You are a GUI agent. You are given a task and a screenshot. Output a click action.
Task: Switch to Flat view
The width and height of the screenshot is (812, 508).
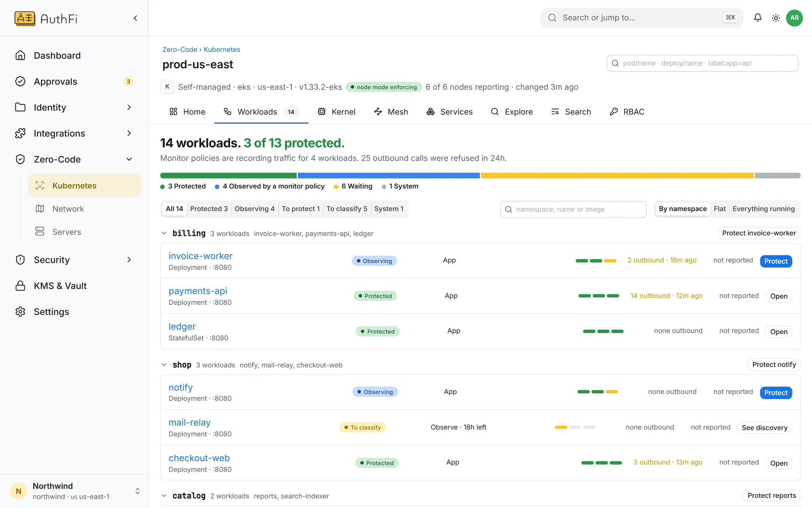click(x=719, y=209)
